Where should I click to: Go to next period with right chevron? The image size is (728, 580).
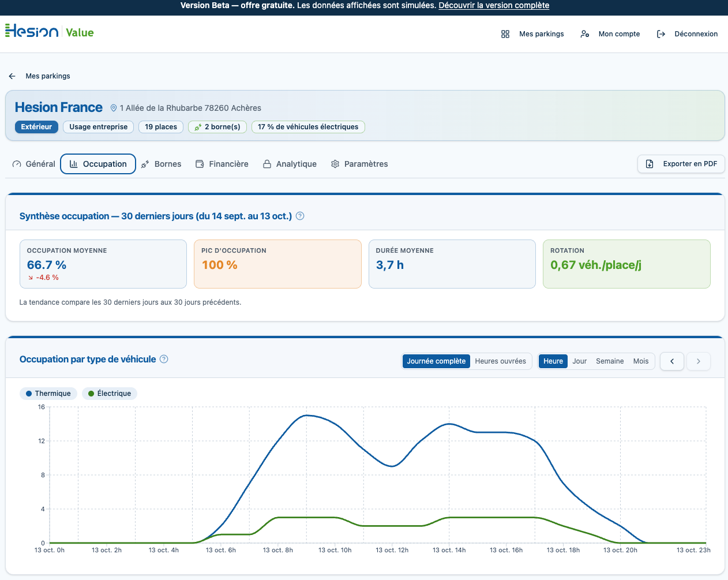(699, 361)
